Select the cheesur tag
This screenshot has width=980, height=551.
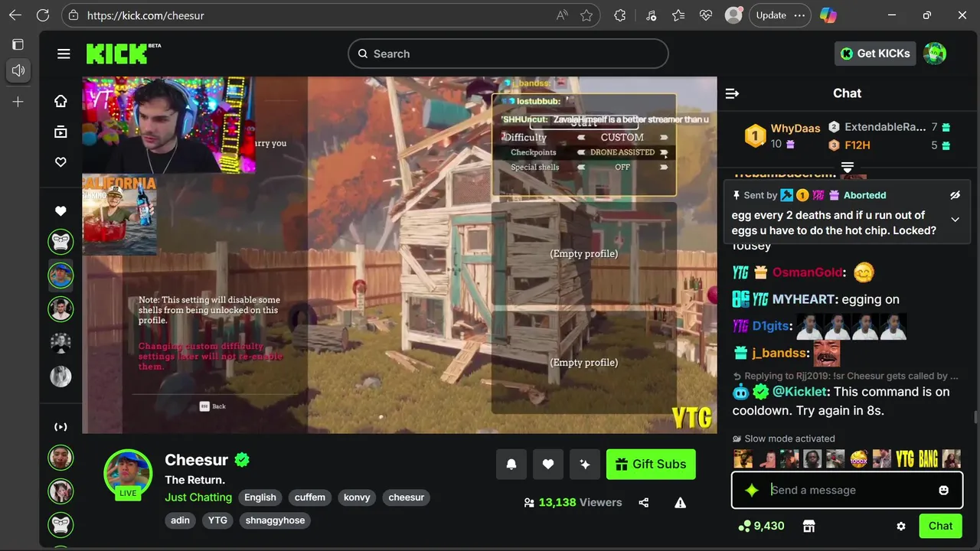coord(407,497)
